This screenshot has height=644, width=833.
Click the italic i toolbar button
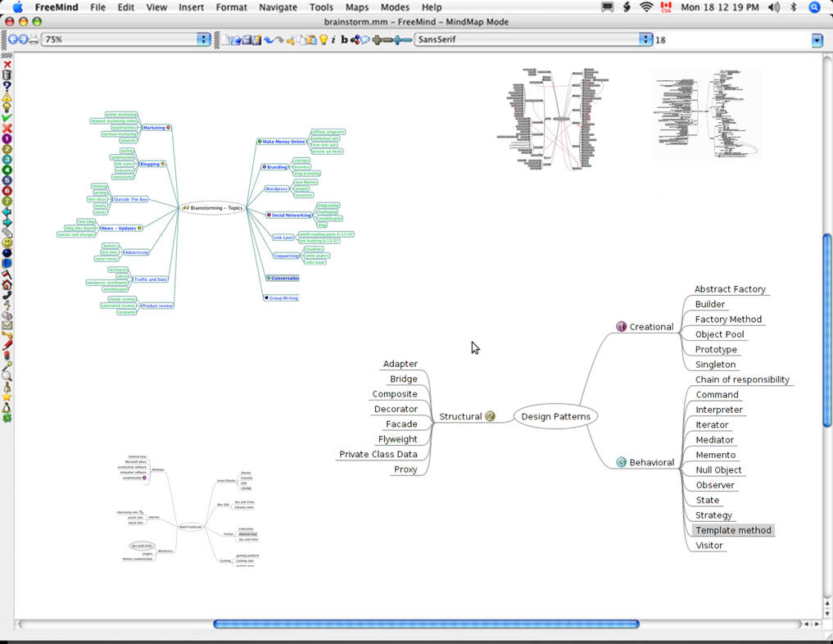(x=333, y=39)
